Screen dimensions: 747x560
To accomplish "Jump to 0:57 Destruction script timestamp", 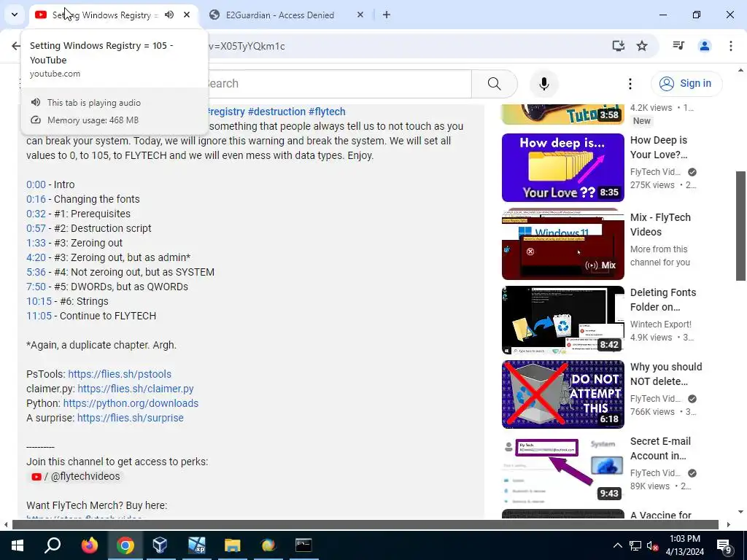I will coord(36,228).
